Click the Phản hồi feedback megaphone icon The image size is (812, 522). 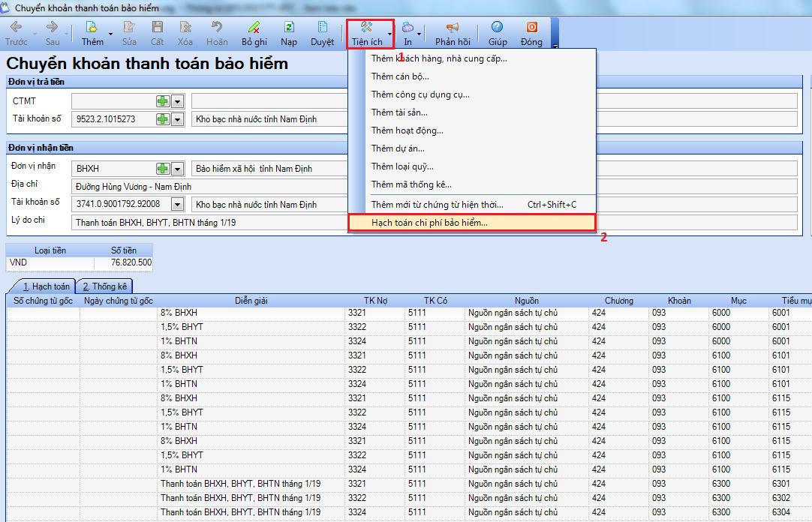[453, 27]
